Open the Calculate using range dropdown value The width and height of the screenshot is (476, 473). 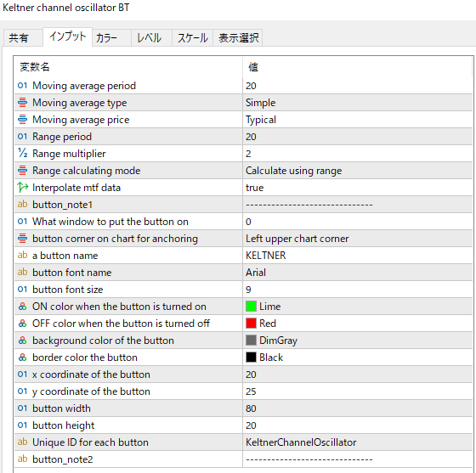(357, 171)
